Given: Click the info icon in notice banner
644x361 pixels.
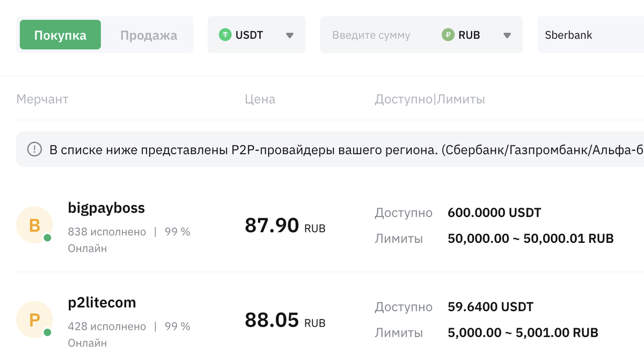Looking at the screenshot, I should pyautogui.click(x=34, y=149).
